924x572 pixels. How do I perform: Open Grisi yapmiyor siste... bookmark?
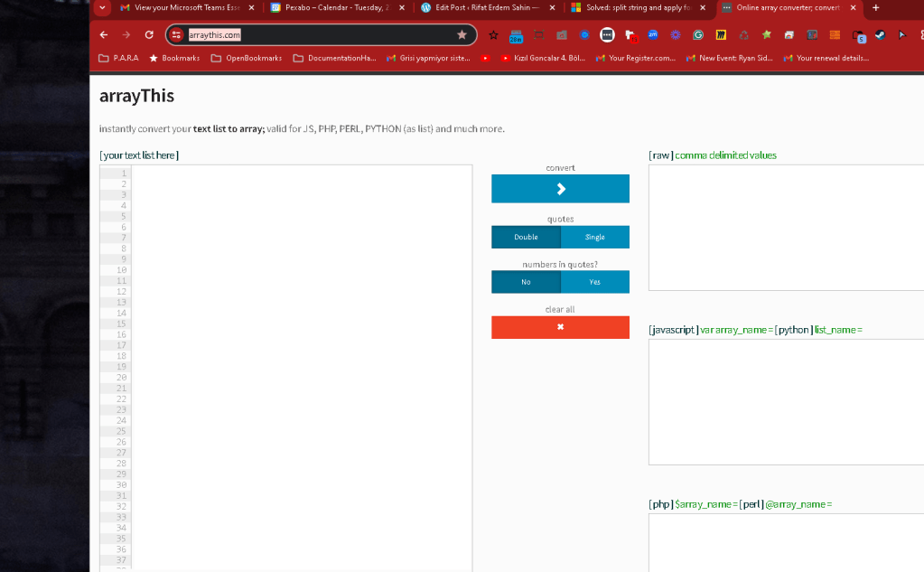428,58
